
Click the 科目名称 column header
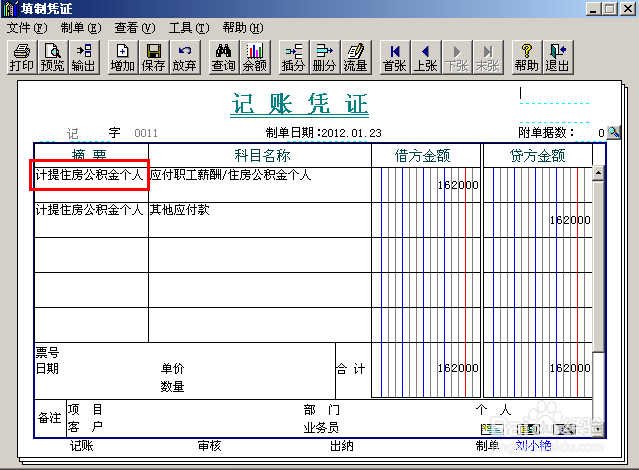click(262, 155)
